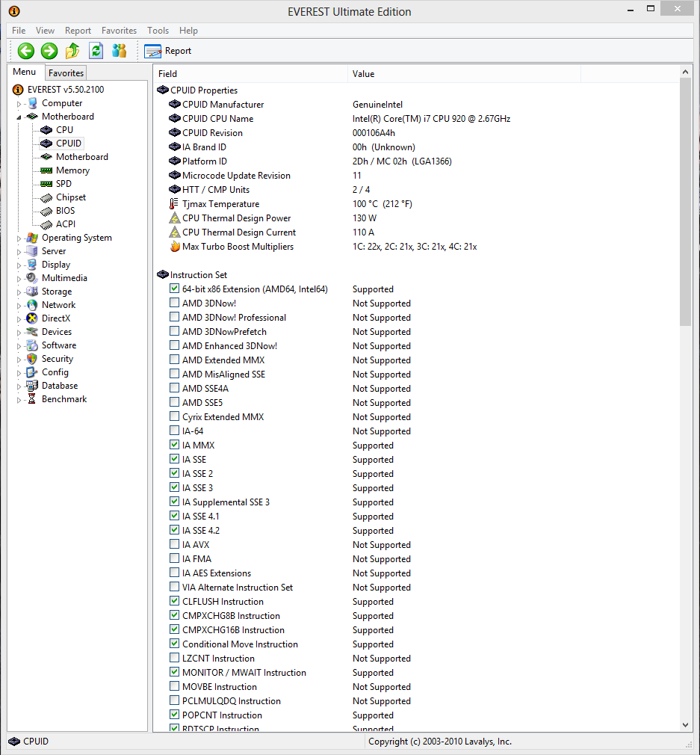Toggle AMD 3DNow! checkbox
This screenshot has height=755, width=700.
[174, 303]
